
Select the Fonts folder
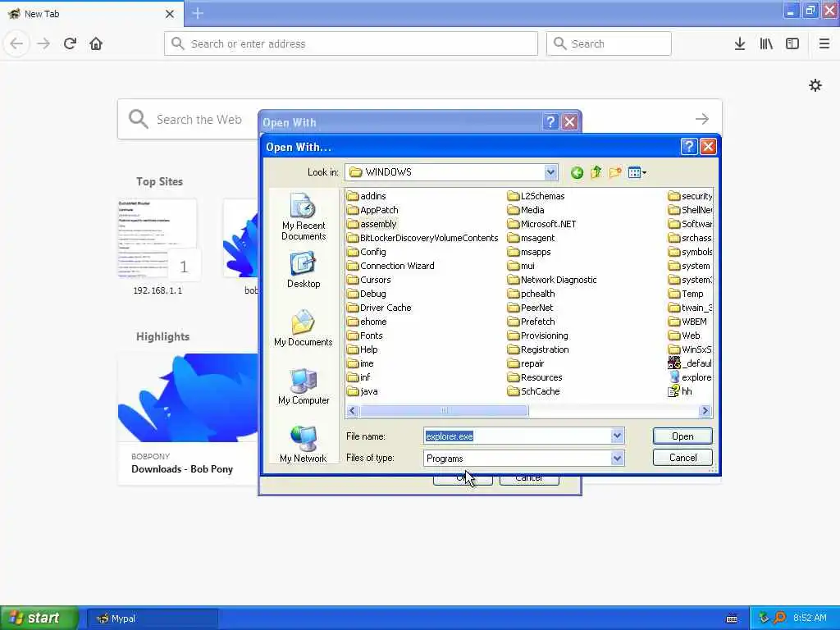pyautogui.click(x=365, y=336)
